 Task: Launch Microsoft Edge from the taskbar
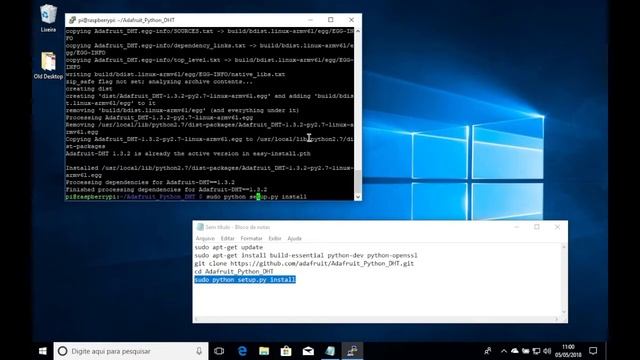click(x=242, y=351)
